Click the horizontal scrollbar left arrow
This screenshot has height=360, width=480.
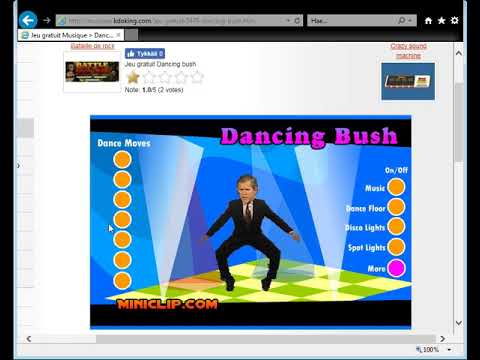tap(29, 339)
